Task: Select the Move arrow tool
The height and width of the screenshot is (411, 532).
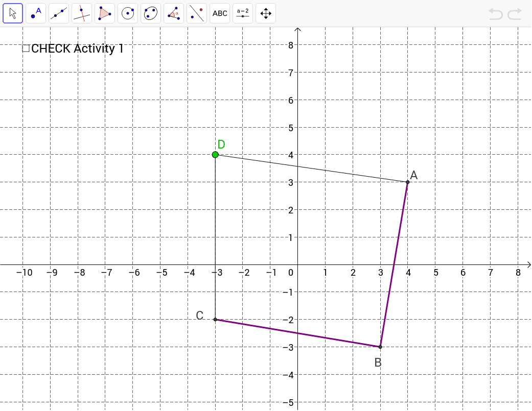Action: [x=13, y=14]
